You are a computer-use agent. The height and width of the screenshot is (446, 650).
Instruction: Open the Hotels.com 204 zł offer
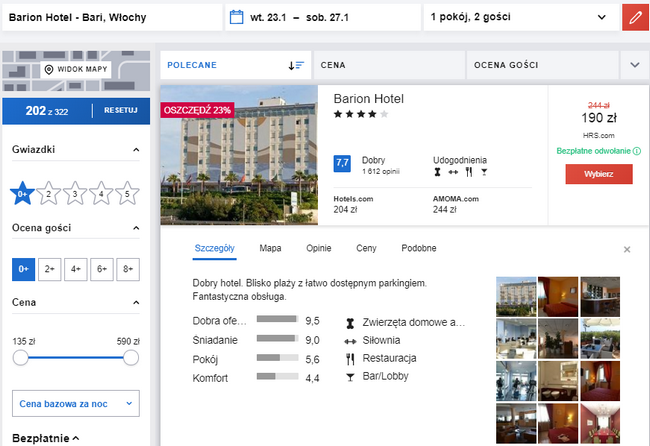[353, 204]
